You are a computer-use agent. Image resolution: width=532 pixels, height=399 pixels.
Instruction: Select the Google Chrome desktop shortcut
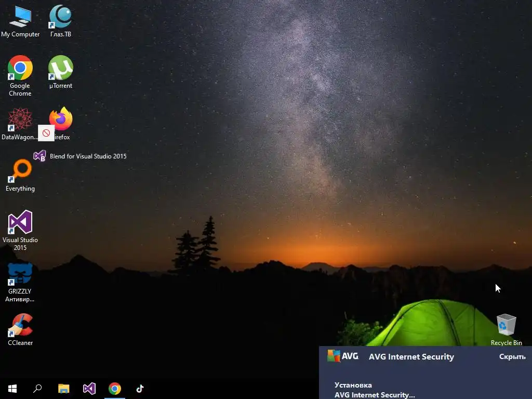coord(20,76)
